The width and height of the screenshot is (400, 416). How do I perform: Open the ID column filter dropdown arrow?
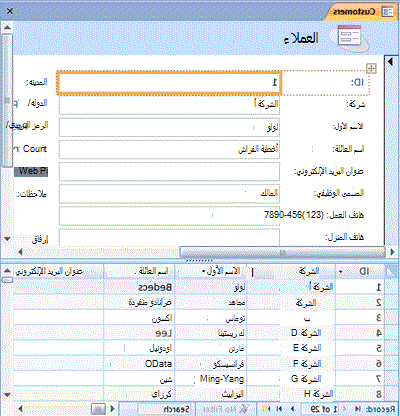[340, 272]
